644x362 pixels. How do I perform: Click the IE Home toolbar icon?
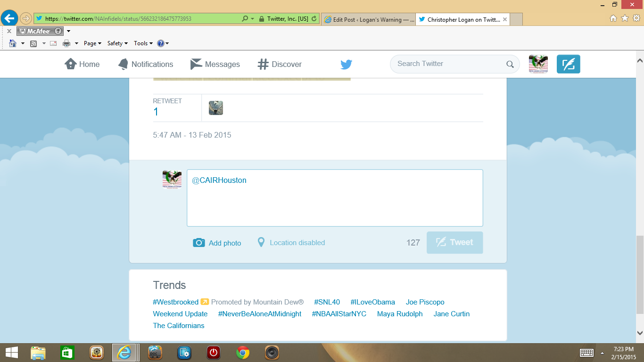pyautogui.click(x=13, y=43)
